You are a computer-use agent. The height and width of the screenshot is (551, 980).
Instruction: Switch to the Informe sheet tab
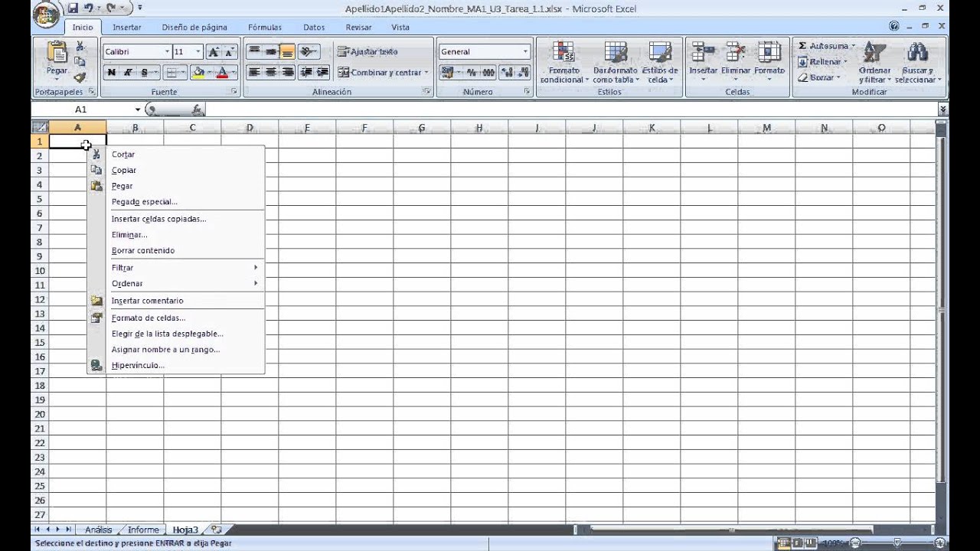tap(143, 530)
